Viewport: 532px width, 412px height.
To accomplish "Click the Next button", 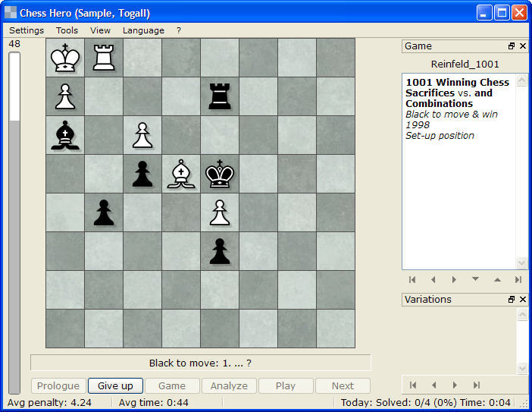I will click(343, 386).
